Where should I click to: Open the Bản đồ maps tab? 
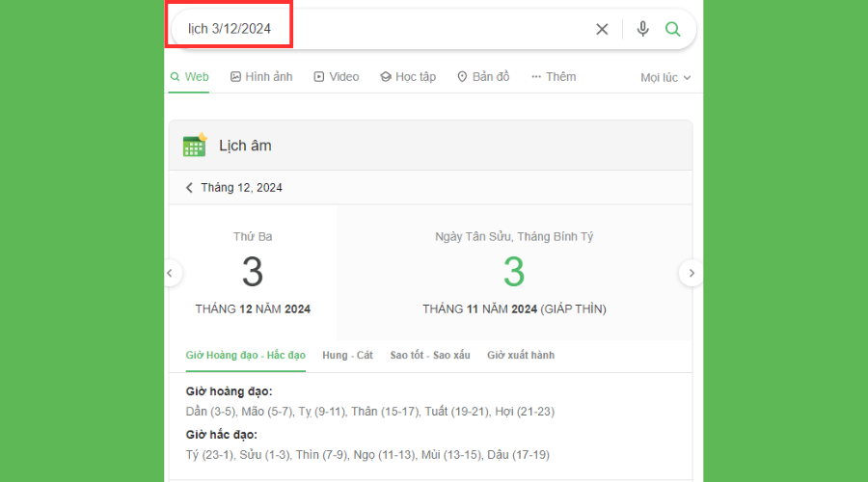point(483,77)
